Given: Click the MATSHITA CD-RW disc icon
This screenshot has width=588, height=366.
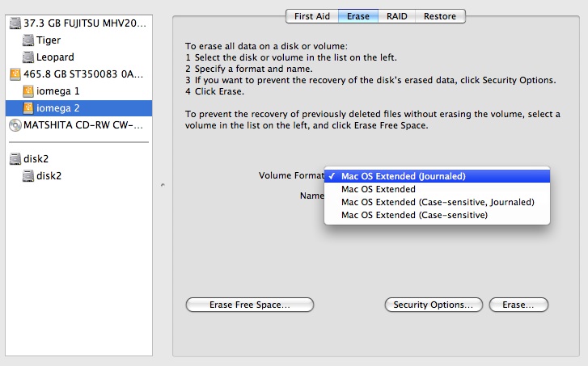Looking at the screenshot, I should point(15,125).
